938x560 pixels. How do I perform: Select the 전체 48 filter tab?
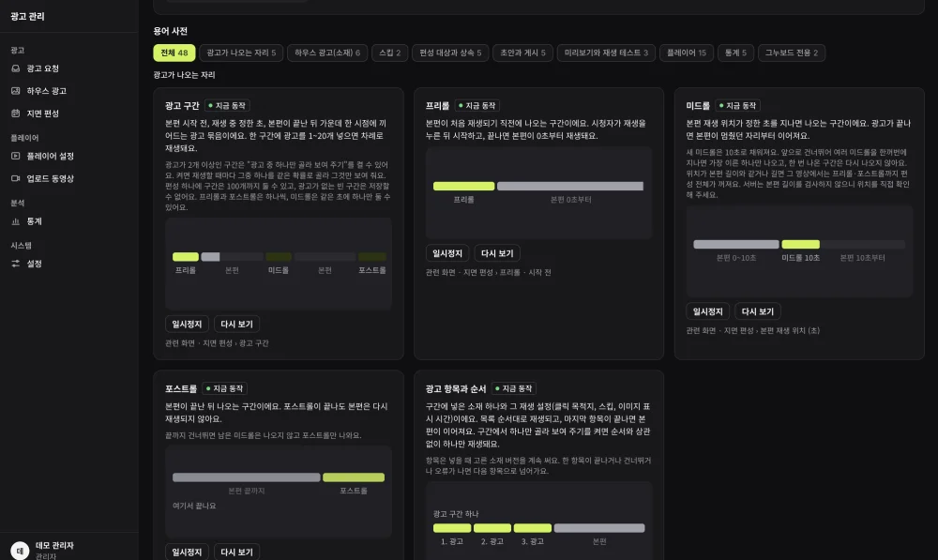pyautogui.click(x=174, y=53)
